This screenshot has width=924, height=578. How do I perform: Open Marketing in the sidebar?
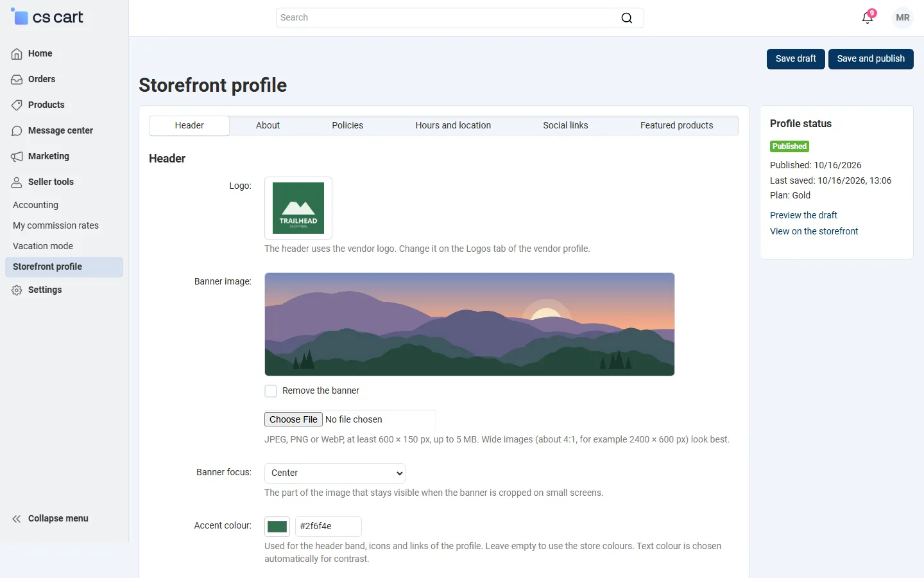click(49, 157)
